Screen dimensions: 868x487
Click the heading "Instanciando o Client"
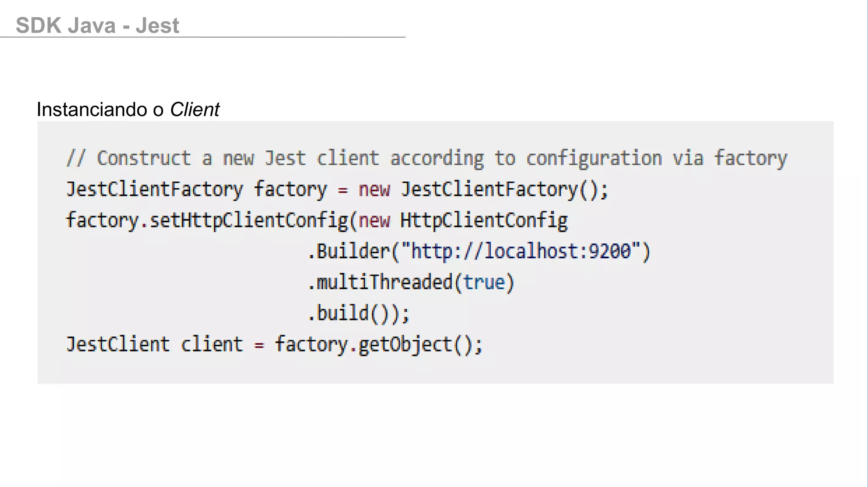pyautogui.click(x=128, y=109)
